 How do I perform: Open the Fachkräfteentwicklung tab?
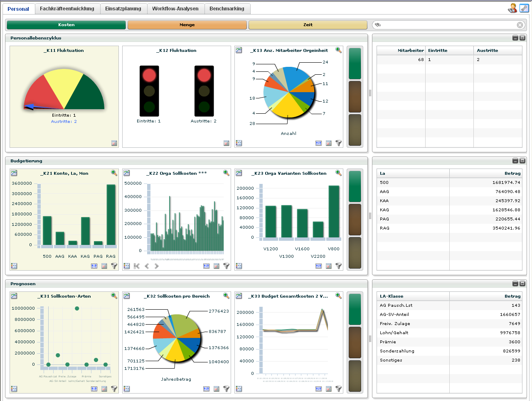[67, 9]
